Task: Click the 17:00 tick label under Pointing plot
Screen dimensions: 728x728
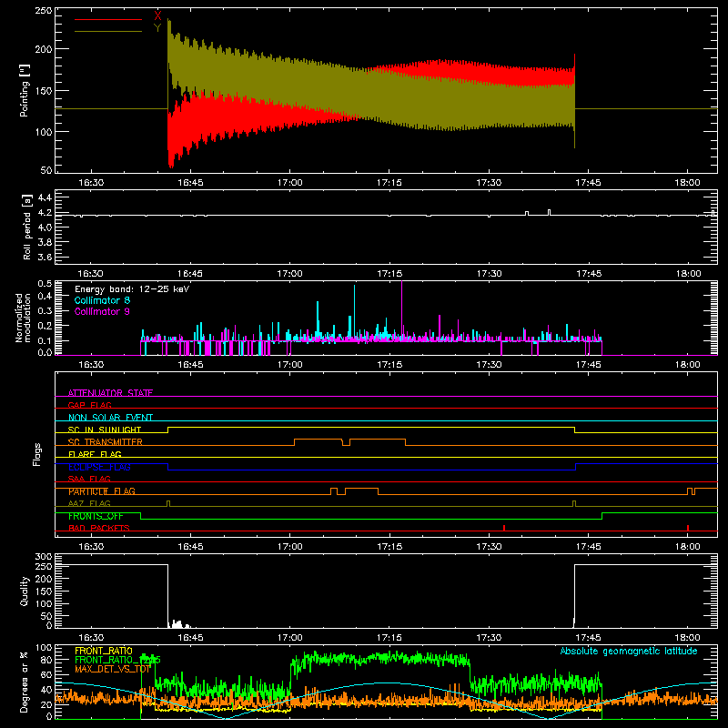Action: click(289, 183)
